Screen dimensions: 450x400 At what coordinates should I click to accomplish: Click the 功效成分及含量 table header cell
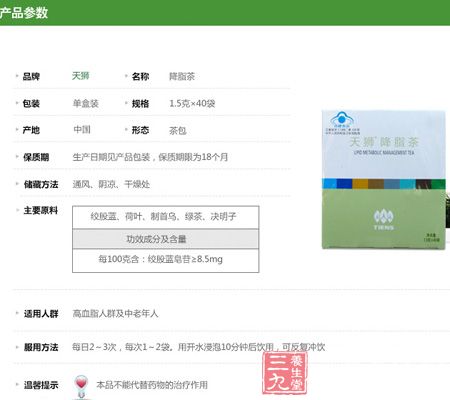coord(166,239)
